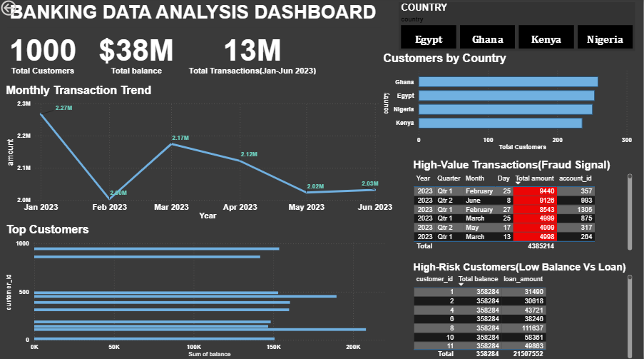644x359 pixels.
Task: Select Ghana in the country slicer
Action: tap(487, 37)
